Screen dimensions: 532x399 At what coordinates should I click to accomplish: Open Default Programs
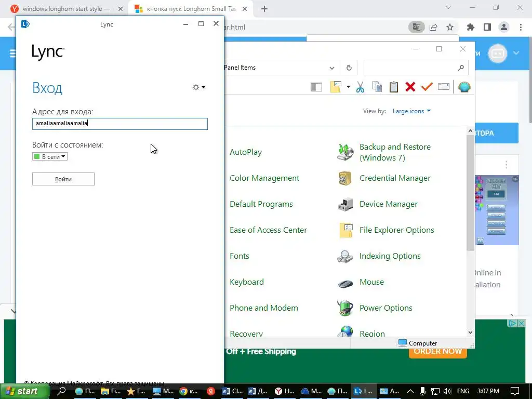(x=261, y=204)
